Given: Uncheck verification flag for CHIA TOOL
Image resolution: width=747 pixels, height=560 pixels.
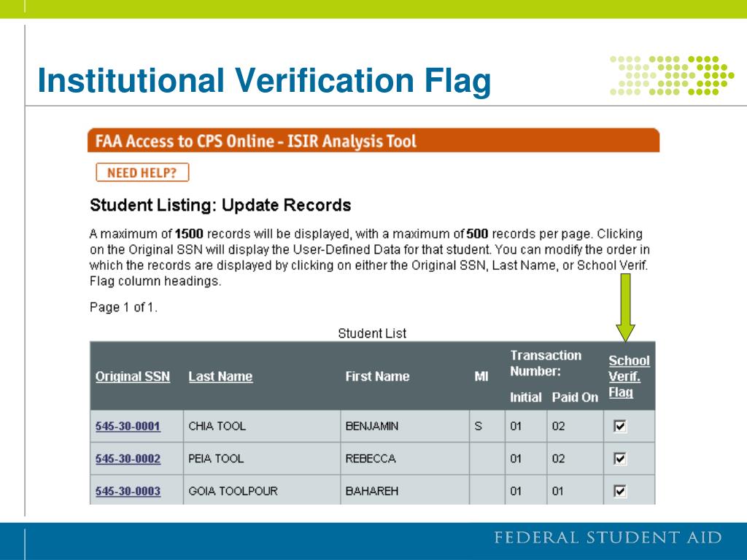Looking at the screenshot, I should click(620, 426).
